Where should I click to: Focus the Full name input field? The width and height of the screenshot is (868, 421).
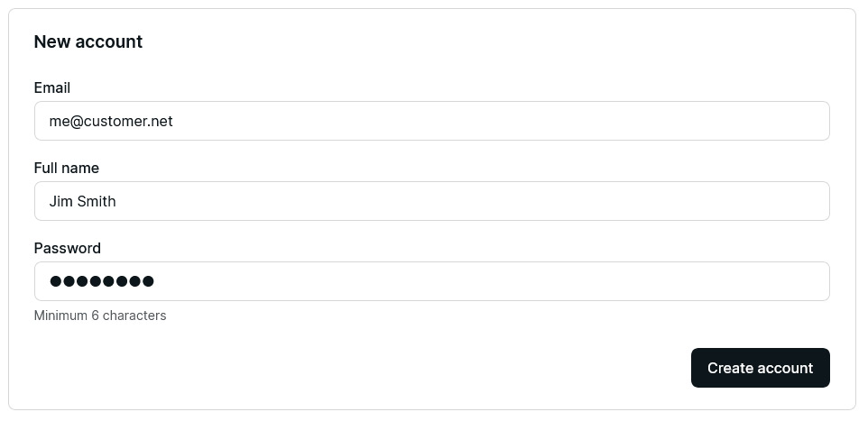click(x=431, y=201)
